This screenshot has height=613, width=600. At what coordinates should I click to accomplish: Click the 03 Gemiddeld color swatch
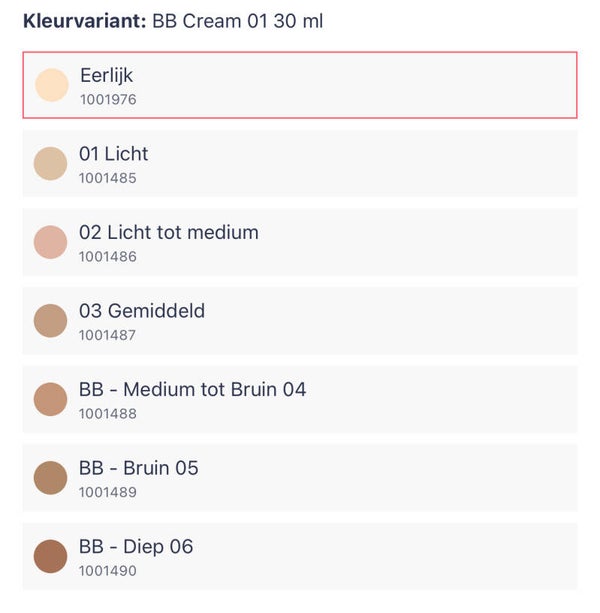(x=50, y=321)
